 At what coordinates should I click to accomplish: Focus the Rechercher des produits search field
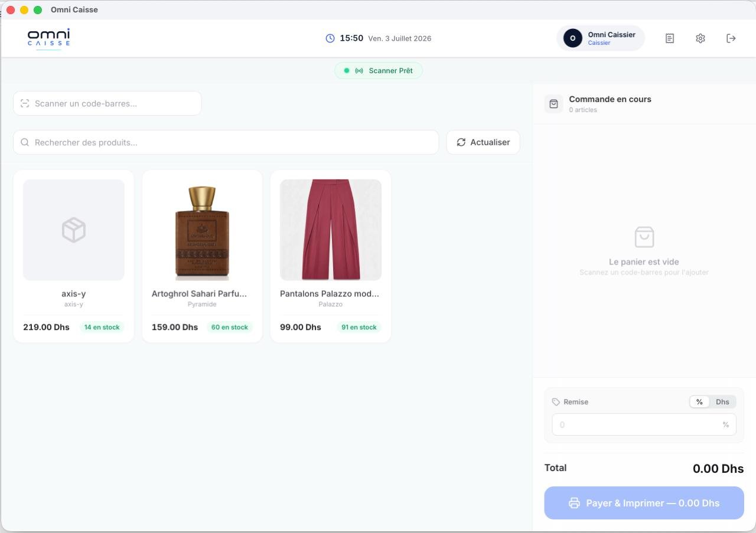coord(226,142)
